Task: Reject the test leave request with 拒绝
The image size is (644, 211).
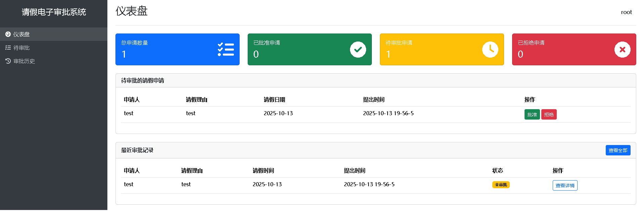Action: tap(549, 115)
